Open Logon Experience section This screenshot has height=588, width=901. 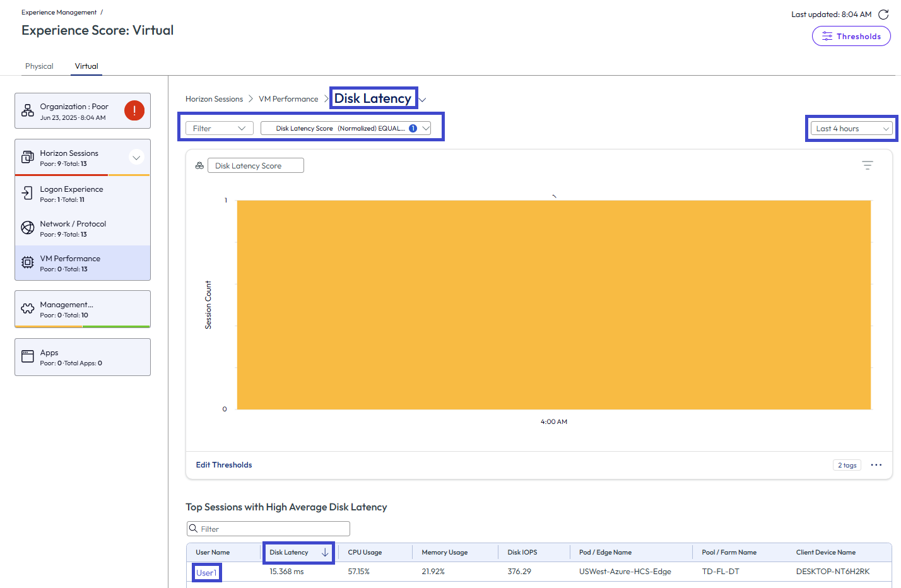83,194
